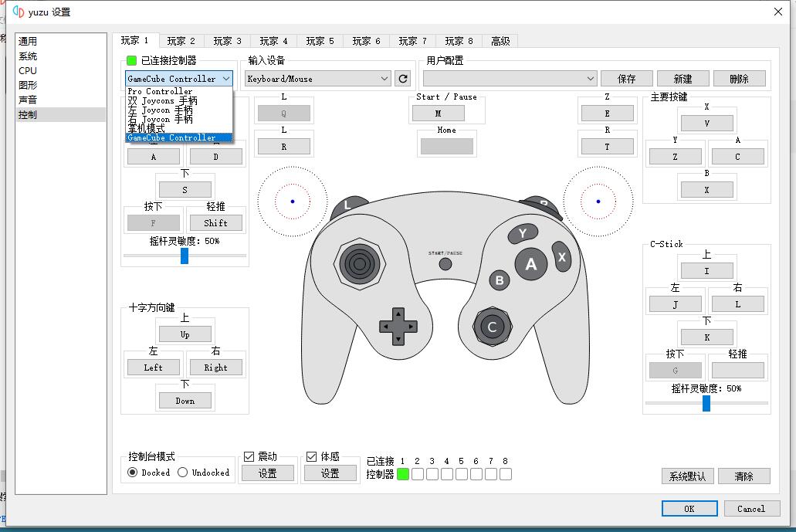
Task: Expand the 用户配置 profile dropdown
Action: (x=509, y=79)
